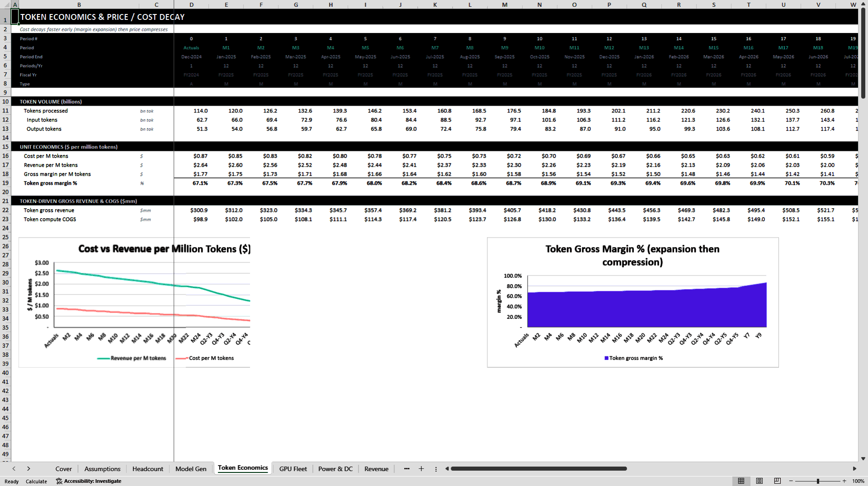Image resolution: width=868 pixels, height=486 pixels.
Task: Select column D header
Action: [191, 5]
